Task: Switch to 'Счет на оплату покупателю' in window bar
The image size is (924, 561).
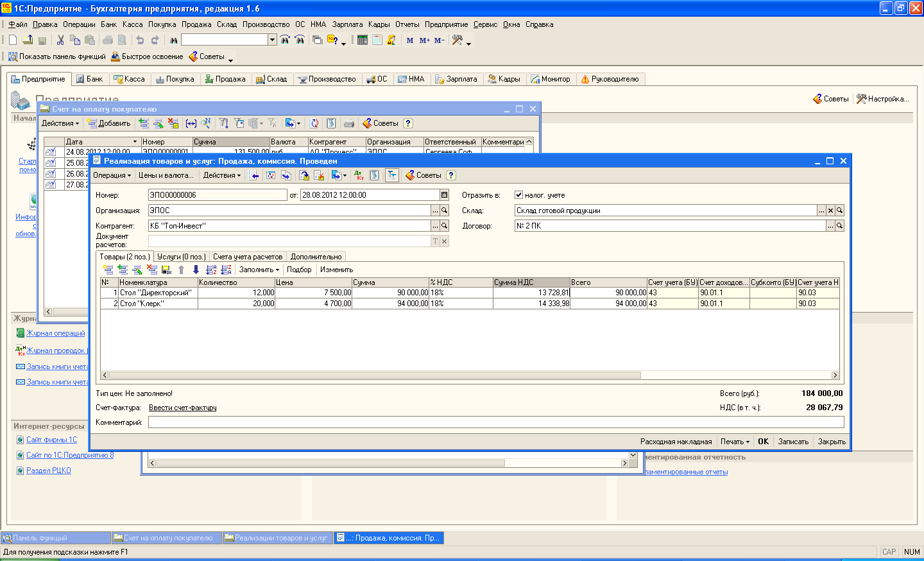Action: [x=166, y=538]
